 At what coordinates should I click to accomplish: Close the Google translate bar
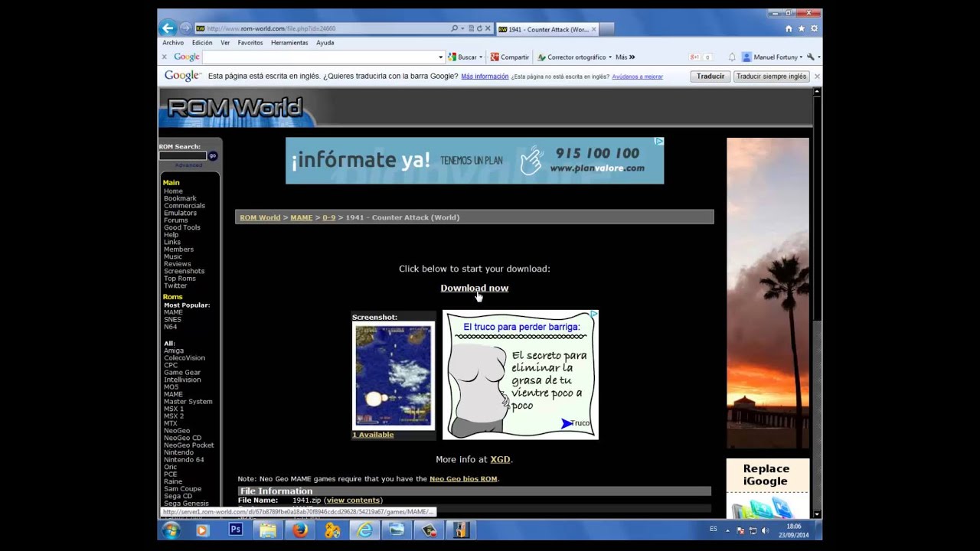tap(817, 77)
